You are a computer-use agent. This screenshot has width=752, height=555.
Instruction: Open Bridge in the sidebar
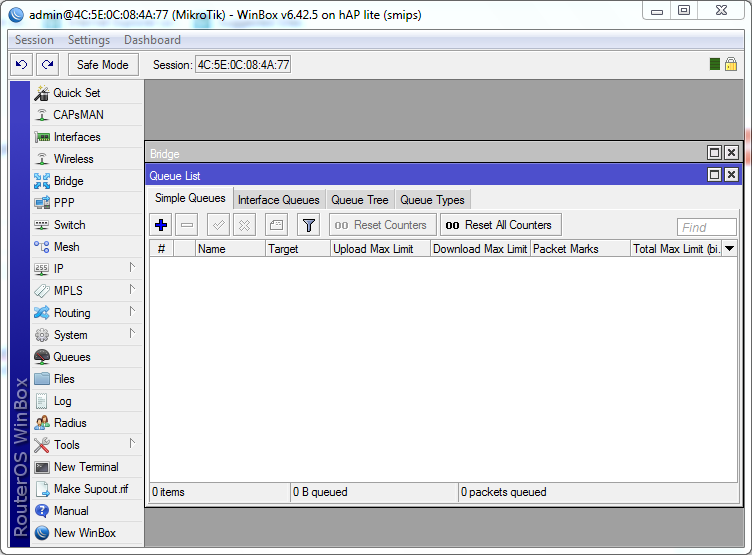point(87,181)
